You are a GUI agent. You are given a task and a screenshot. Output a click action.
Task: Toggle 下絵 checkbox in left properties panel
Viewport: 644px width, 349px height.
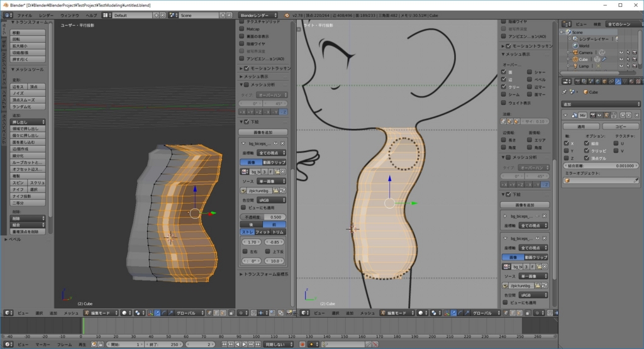pyautogui.click(x=247, y=122)
